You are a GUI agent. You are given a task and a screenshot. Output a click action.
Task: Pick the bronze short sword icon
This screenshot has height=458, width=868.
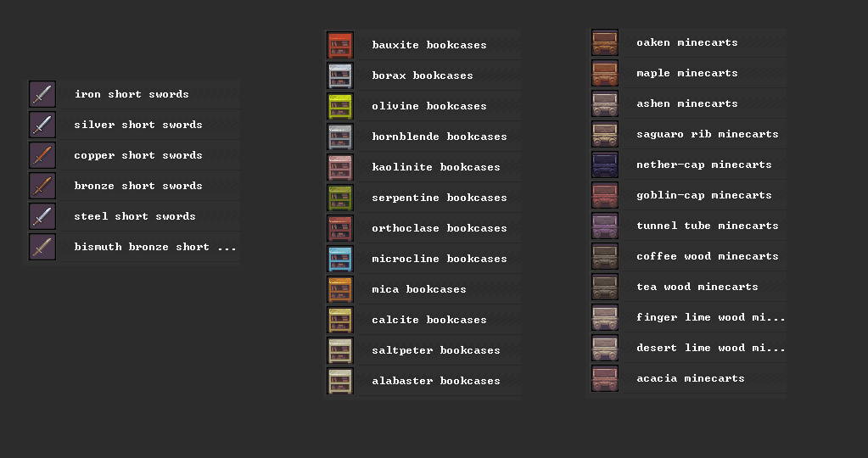(42, 185)
